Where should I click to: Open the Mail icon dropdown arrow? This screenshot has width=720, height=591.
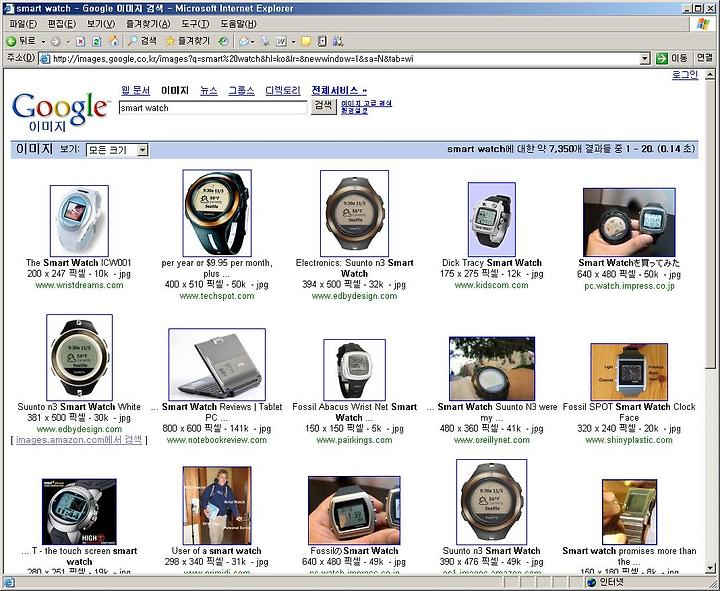pyautogui.click(x=253, y=42)
